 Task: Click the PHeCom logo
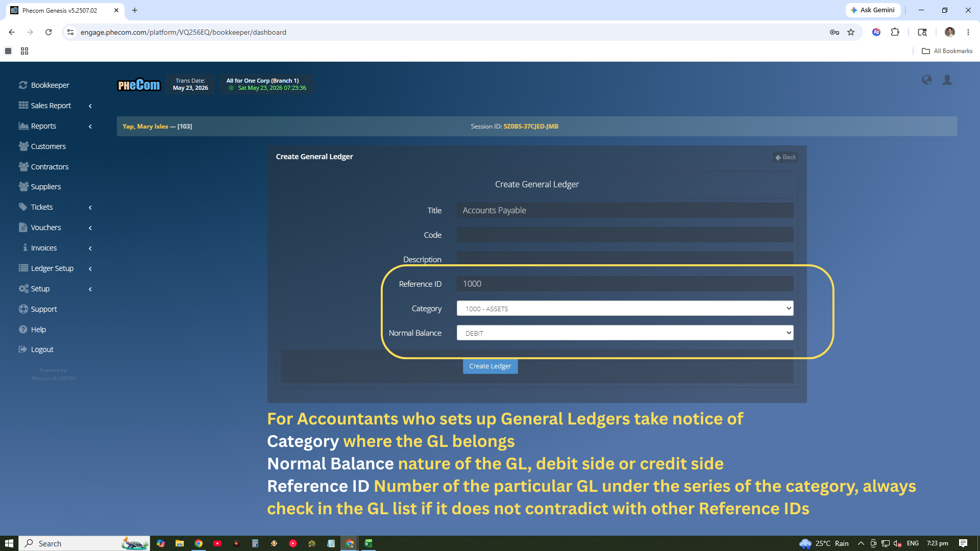139,85
